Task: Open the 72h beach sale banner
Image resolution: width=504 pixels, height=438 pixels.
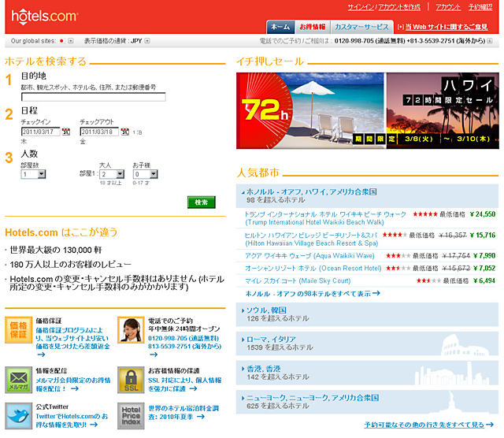Action: 310,110
